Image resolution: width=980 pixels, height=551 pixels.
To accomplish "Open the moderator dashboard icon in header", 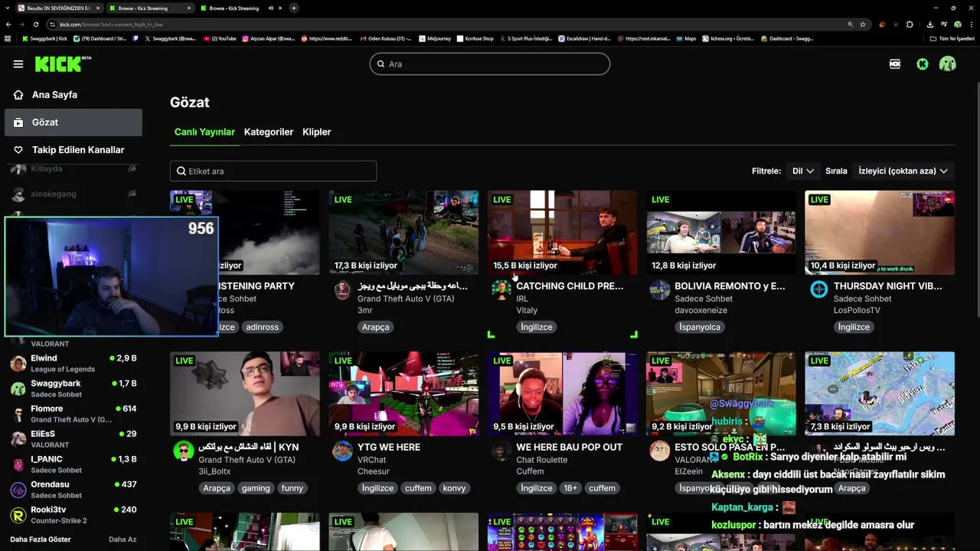I will [895, 64].
